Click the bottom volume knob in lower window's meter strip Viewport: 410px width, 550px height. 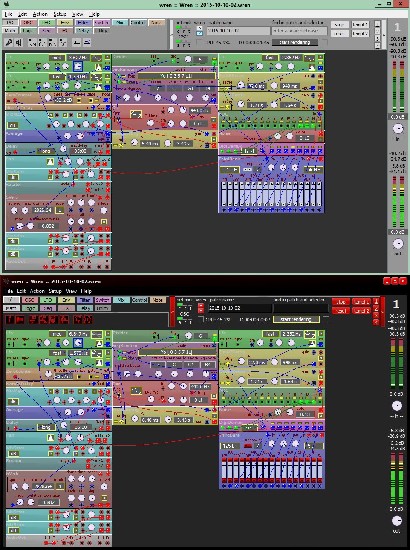pyautogui.click(x=397, y=521)
